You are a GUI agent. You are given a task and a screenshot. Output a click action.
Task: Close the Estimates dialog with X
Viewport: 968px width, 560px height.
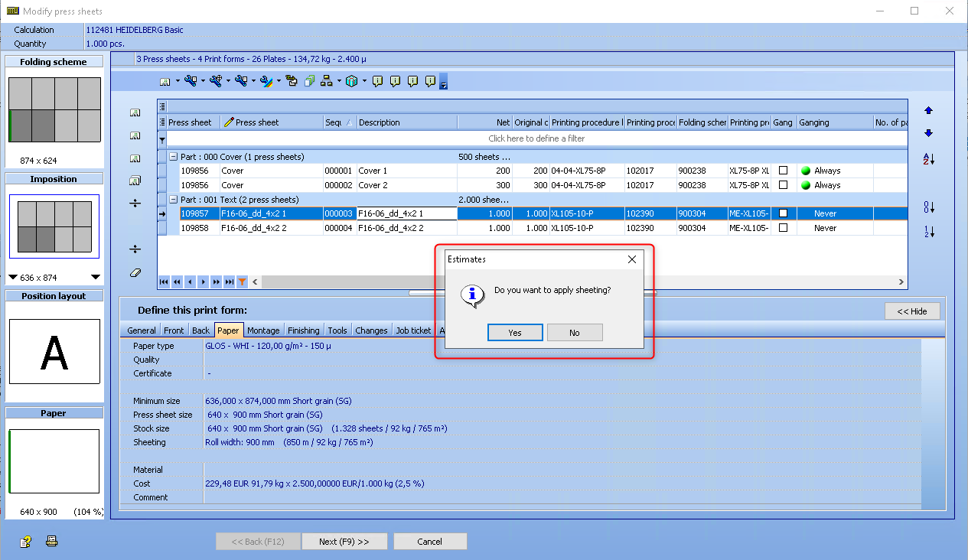[x=632, y=259]
